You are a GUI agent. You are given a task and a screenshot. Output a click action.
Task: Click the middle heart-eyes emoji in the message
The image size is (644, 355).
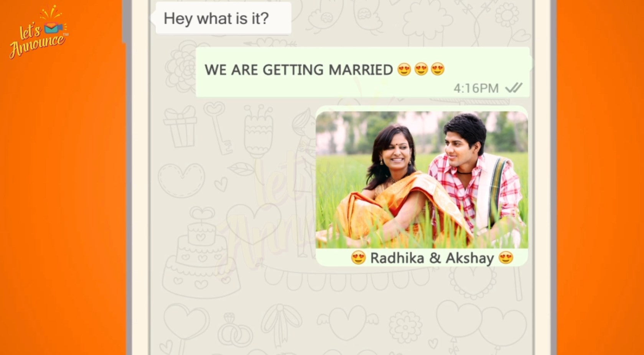click(x=421, y=69)
